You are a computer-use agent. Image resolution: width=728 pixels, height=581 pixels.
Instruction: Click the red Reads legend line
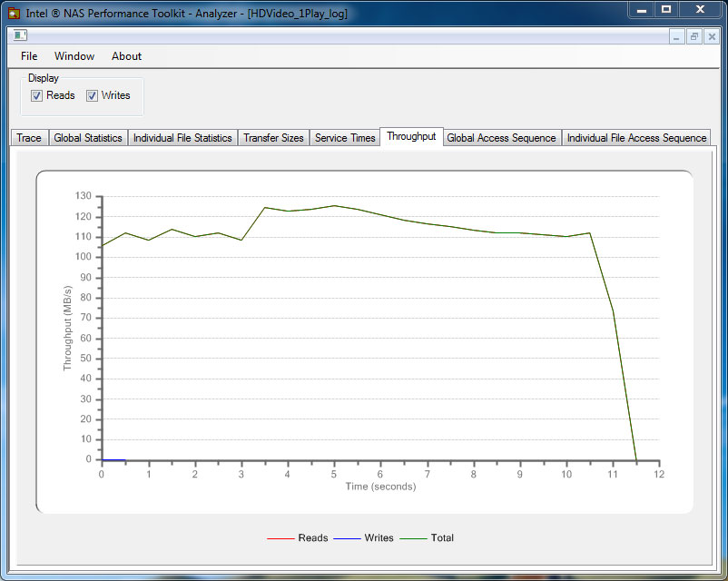[280, 538]
